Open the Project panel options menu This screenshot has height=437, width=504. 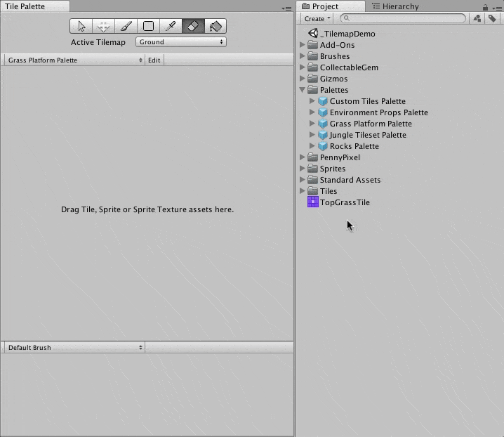496,8
